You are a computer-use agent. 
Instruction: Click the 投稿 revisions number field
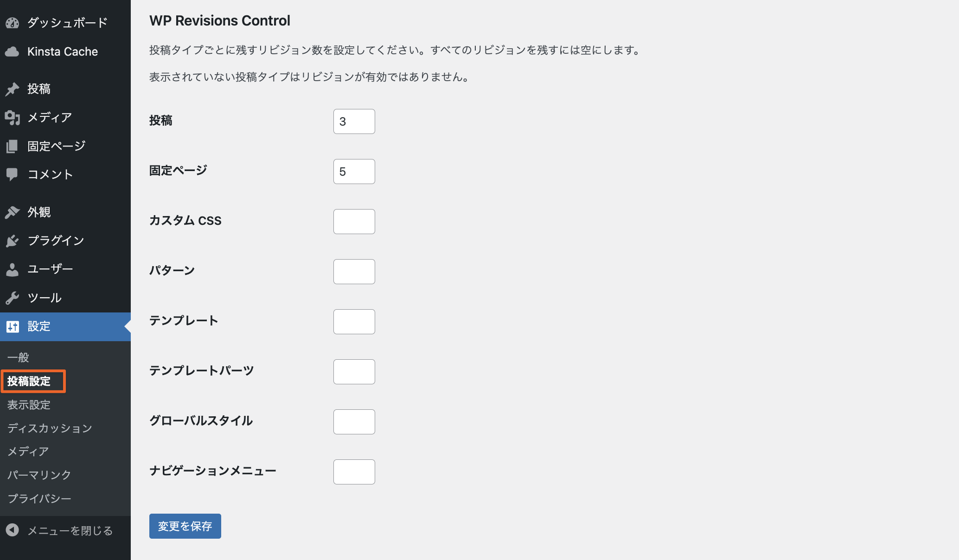pyautogui.click(x=354, y=121)
